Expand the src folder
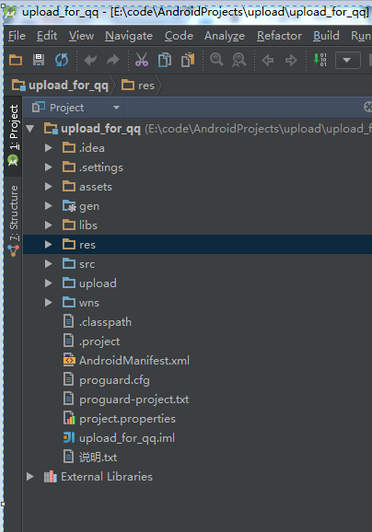The width and height of the screenshot is (372, 532). 49,264
